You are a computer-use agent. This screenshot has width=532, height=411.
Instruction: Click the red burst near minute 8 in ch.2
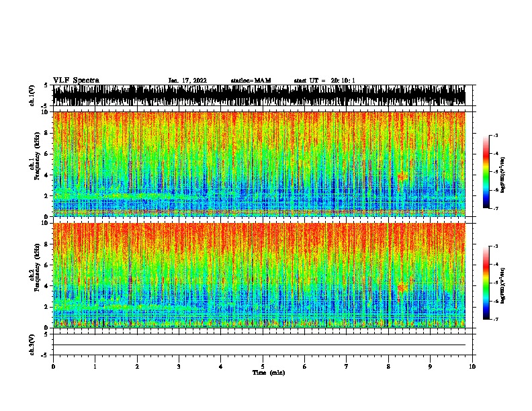pyautogui.click(x=403, y=288)
